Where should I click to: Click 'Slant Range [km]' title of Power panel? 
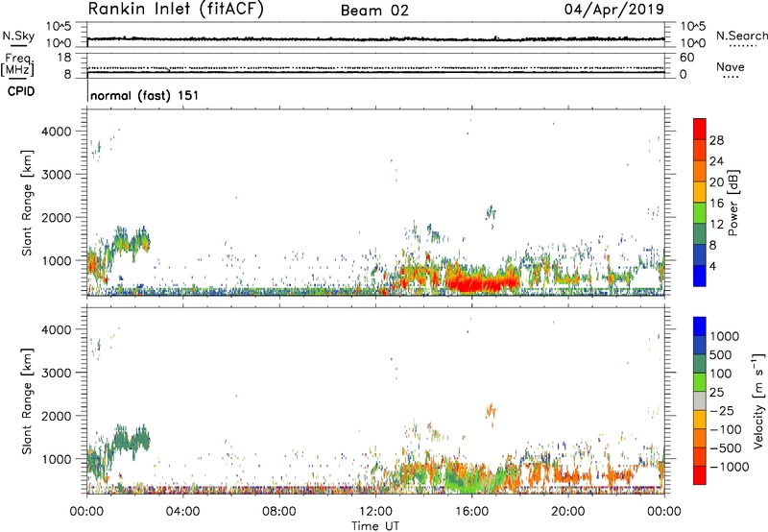point(27,203)
